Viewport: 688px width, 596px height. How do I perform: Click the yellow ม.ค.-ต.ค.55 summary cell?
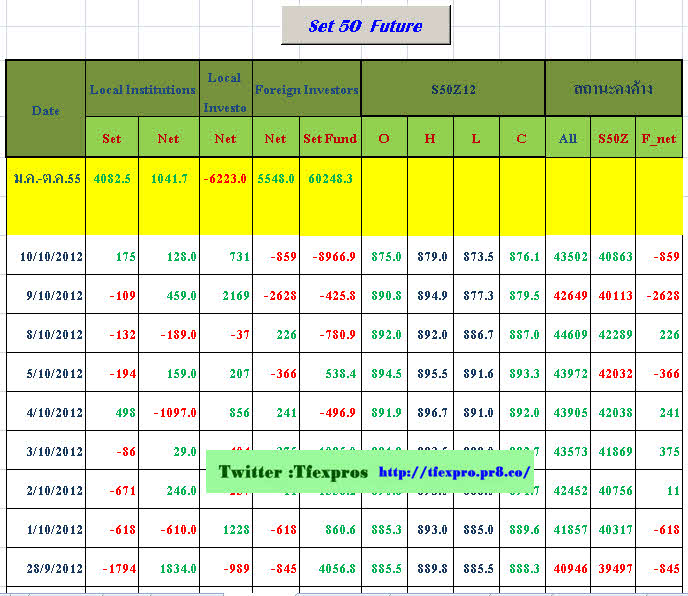pos(46,178)
